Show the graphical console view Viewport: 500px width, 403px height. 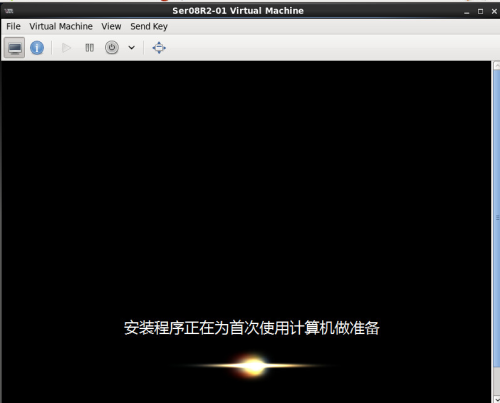coord(14,48)
